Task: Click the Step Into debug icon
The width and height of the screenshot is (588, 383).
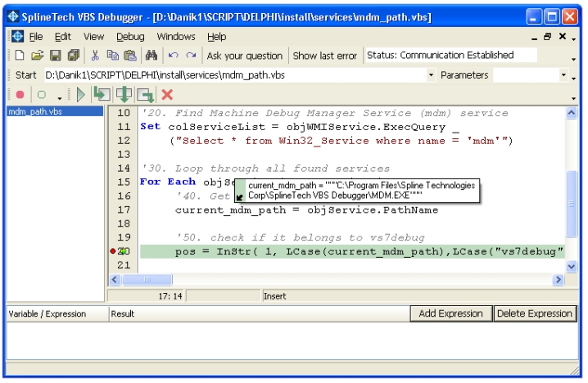Action: [x=102, y=95]
